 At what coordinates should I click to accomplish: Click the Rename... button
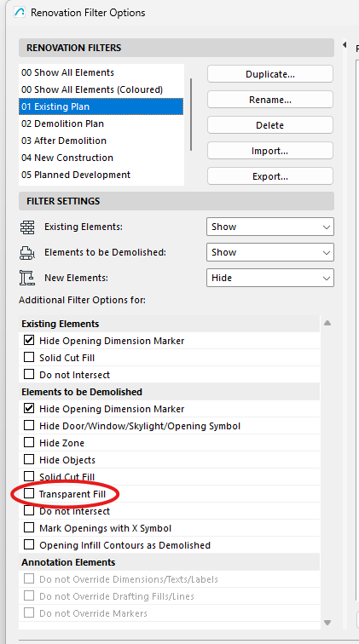270,100
